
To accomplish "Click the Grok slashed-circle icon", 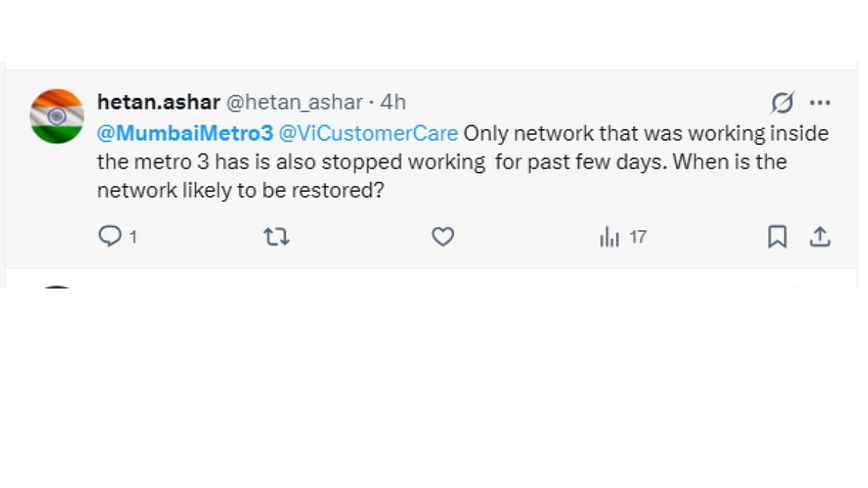I will click(x=782, y=103).
